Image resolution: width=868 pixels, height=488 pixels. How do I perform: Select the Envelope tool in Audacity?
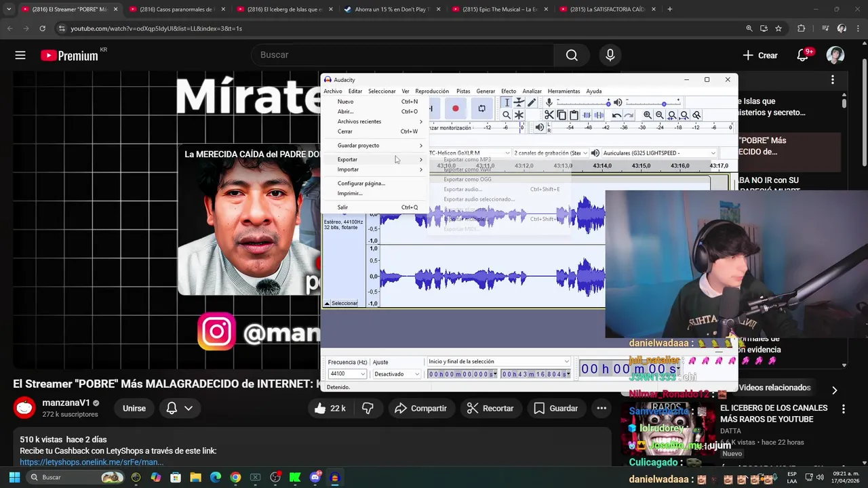[x=519, y=102]
